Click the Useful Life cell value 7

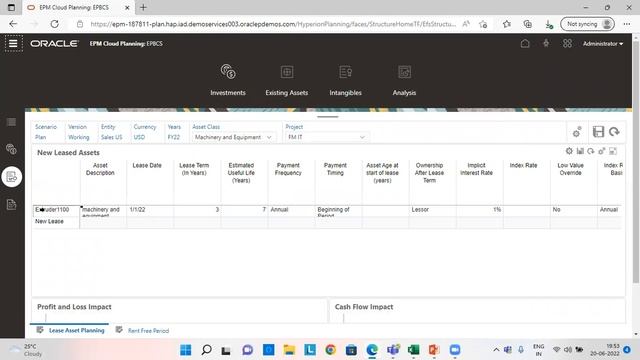[244, 210]
